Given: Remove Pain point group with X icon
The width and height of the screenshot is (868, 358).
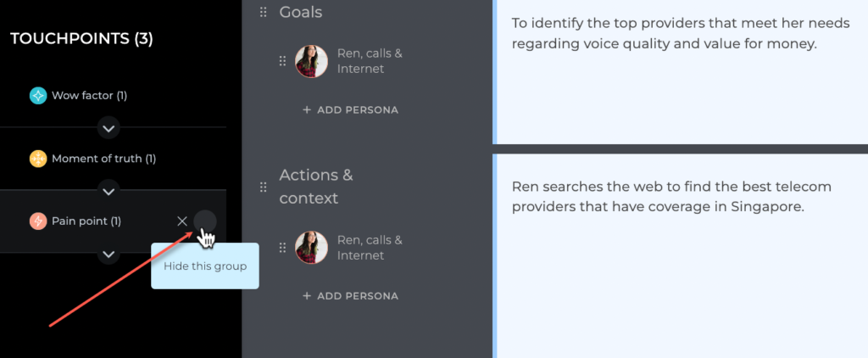Looking at the screenshot, I should click(x=182, y=221).
